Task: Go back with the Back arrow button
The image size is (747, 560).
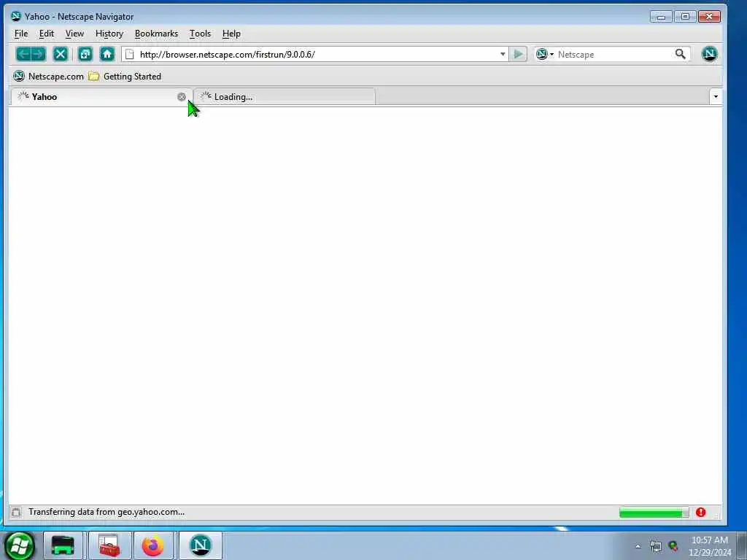Action: (x=23, y=54)
